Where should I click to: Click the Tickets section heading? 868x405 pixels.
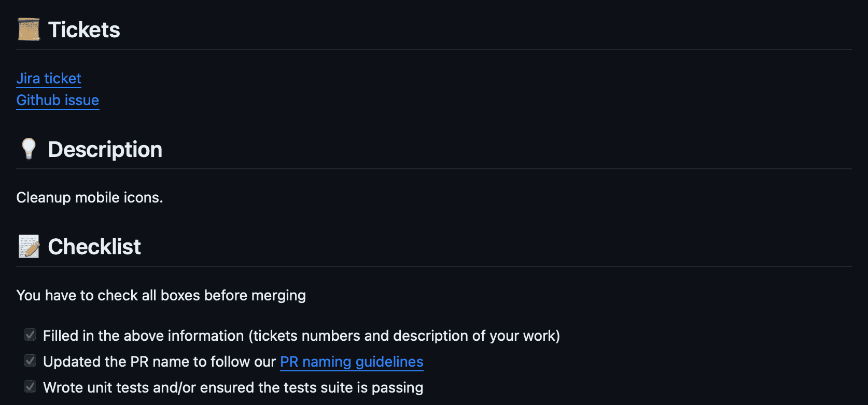point(84,30)
